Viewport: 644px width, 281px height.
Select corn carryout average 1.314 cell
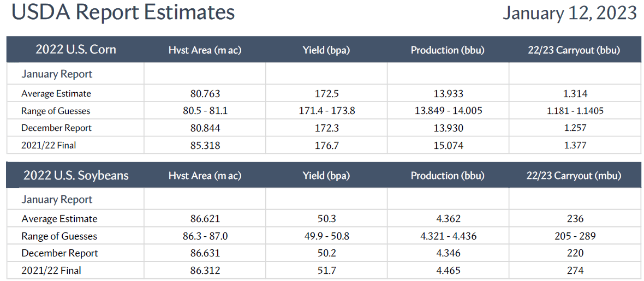(575, 94)
